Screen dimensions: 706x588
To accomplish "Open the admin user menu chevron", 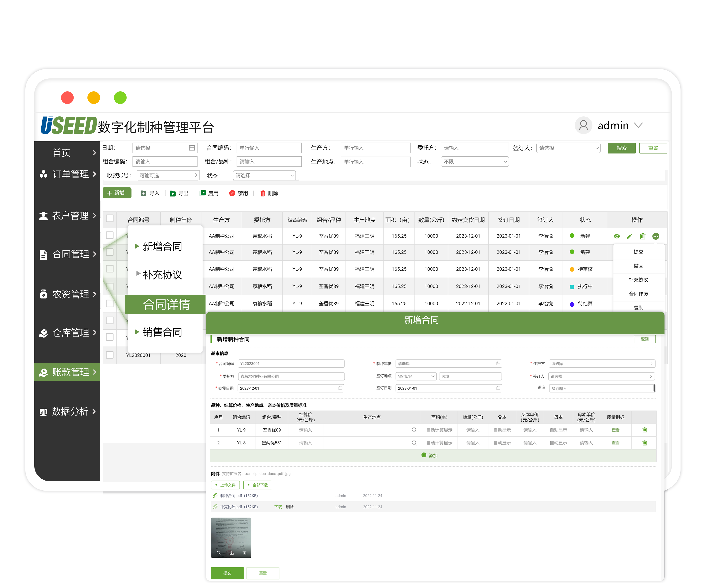I will click(x=638, y=125).
